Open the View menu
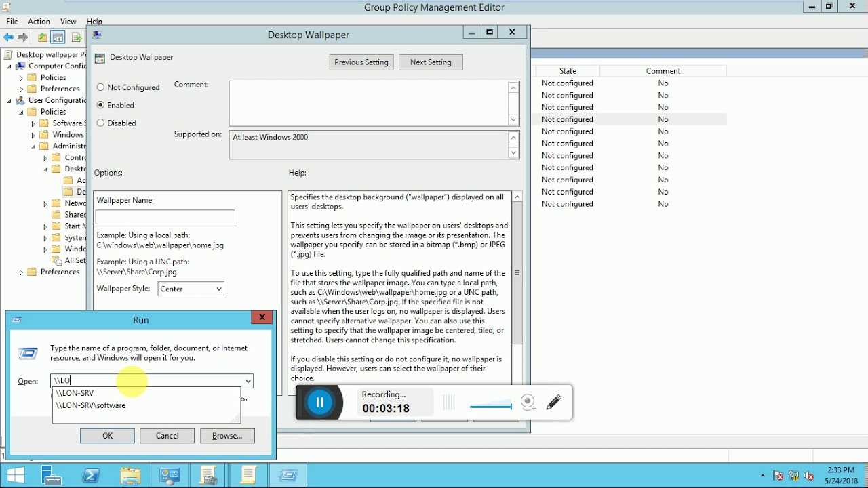Image resolution: width=868 pixels, height=488 pixels. (68, 22)
